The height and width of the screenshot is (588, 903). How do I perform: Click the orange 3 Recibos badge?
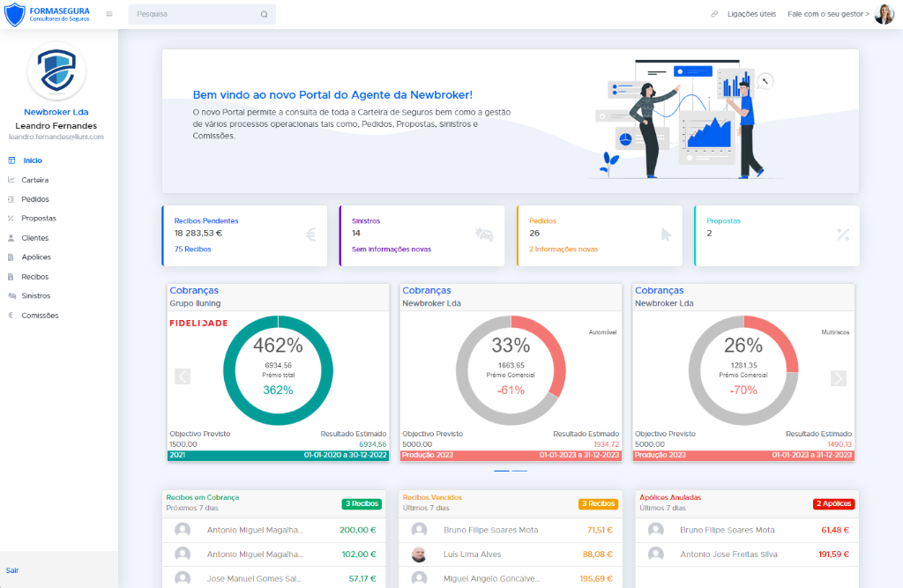[599, 504]
